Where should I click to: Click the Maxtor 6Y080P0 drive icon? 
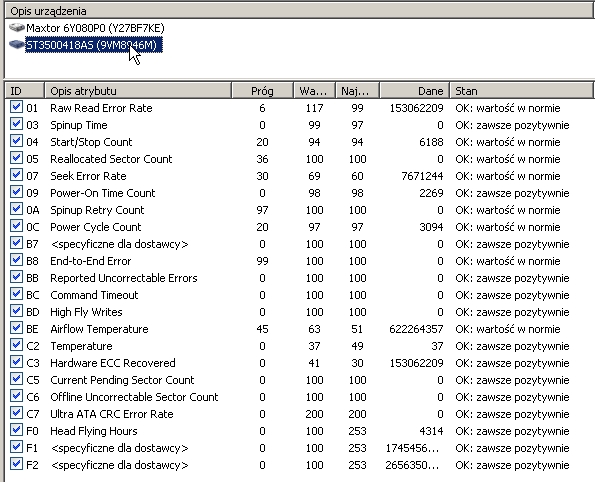click(x=17, y=28)
